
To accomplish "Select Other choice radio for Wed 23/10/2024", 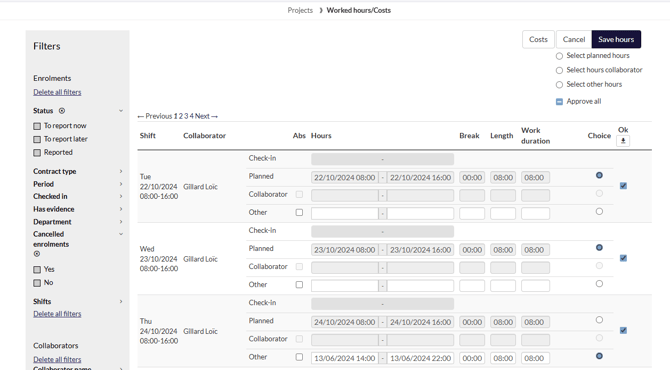I will pos(599,284).
